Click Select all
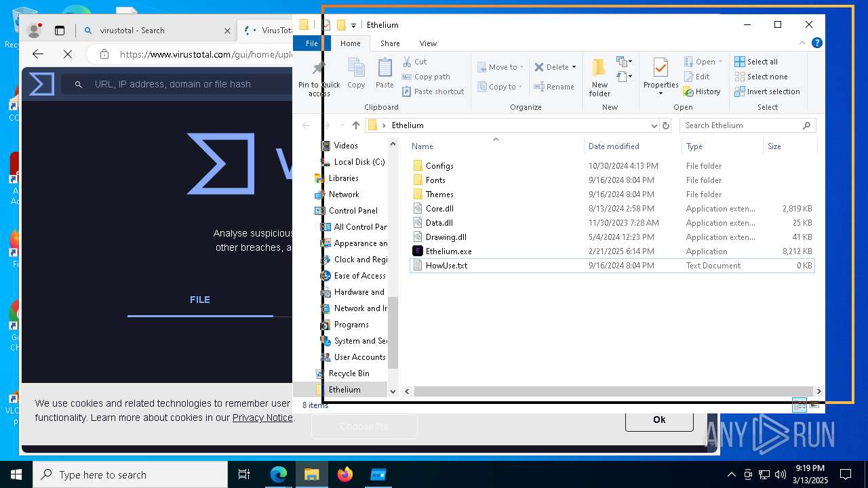 tap(756, 62)
